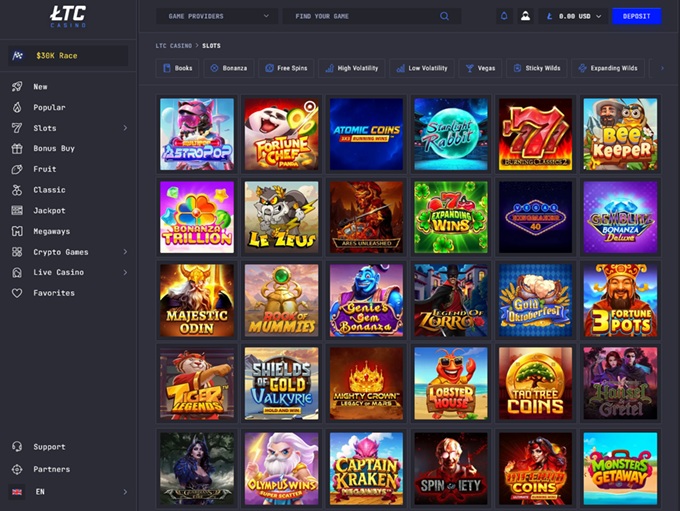
Task: Expand the Slots submenu chevron
Action: point(125,128)
